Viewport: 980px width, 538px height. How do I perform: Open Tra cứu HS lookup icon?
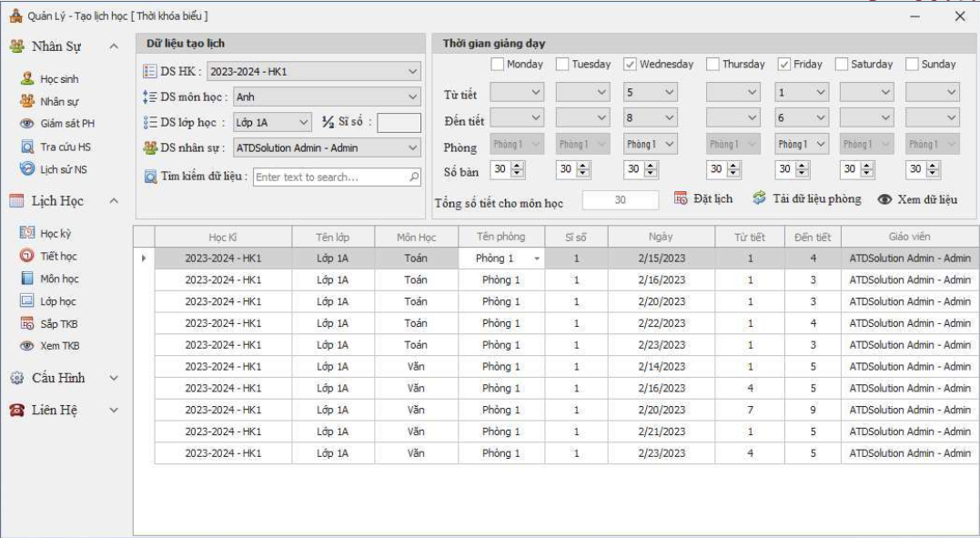coord(27,147)
